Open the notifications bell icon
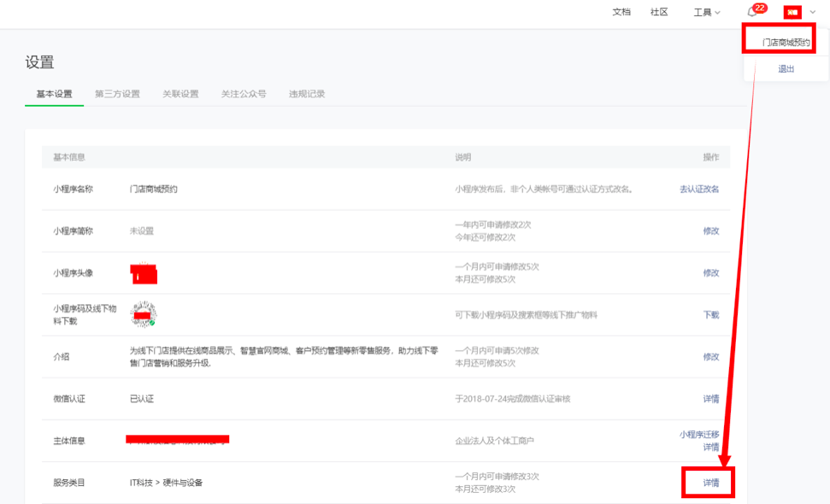 pos(752,12)
